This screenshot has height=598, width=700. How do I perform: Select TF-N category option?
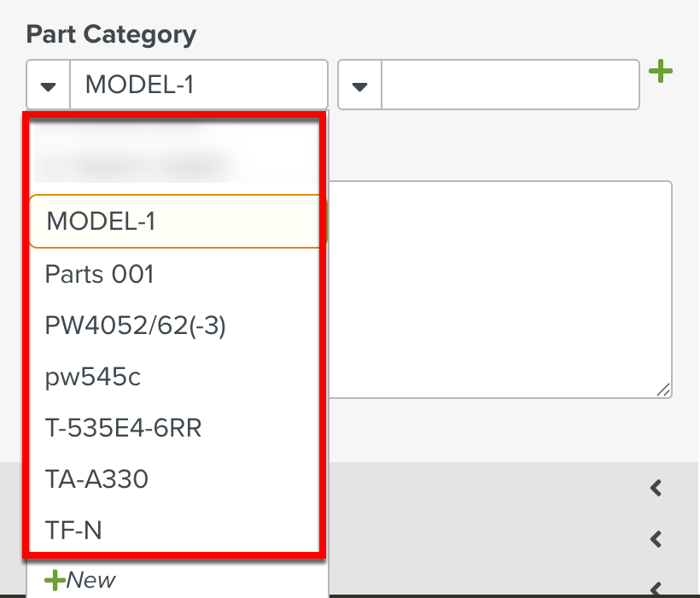pos(73,531)
